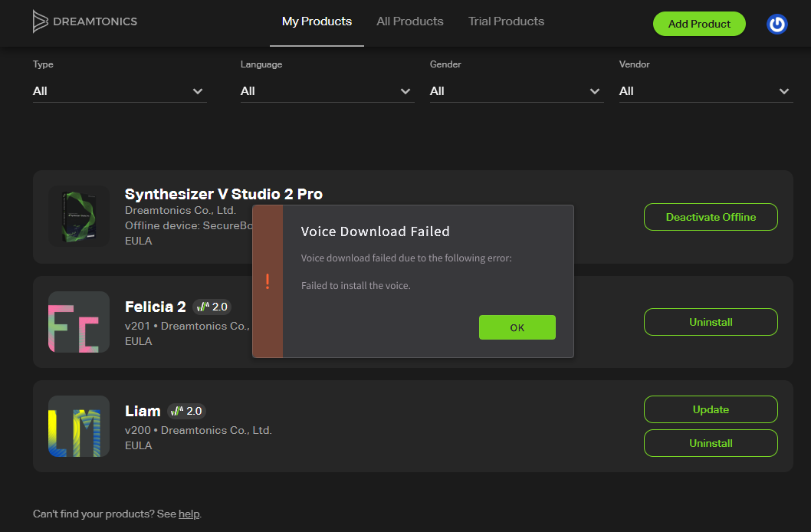Click the Liam voice thumbnail
Image resolution: width=811 pixels, height=532 pixels.
(79, 426)
